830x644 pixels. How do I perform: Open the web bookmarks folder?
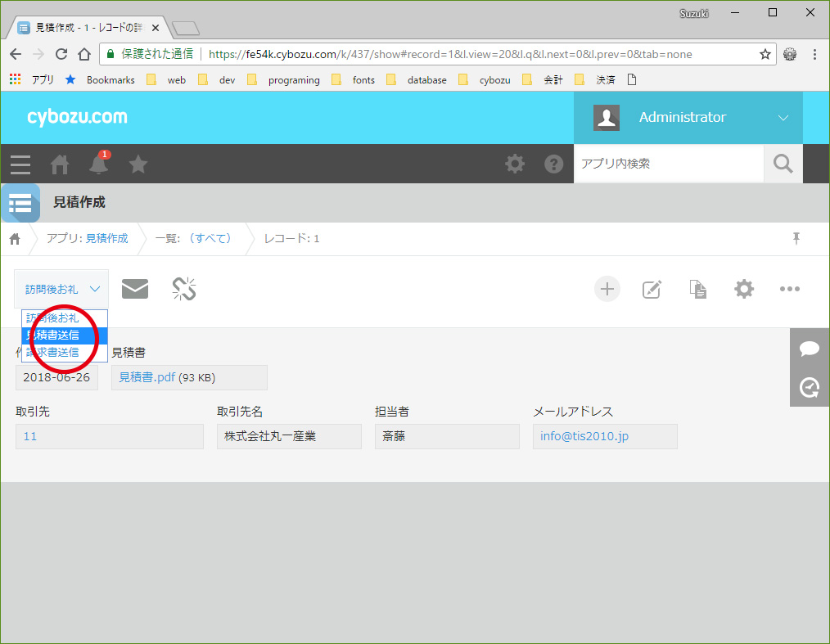[166, 80]
